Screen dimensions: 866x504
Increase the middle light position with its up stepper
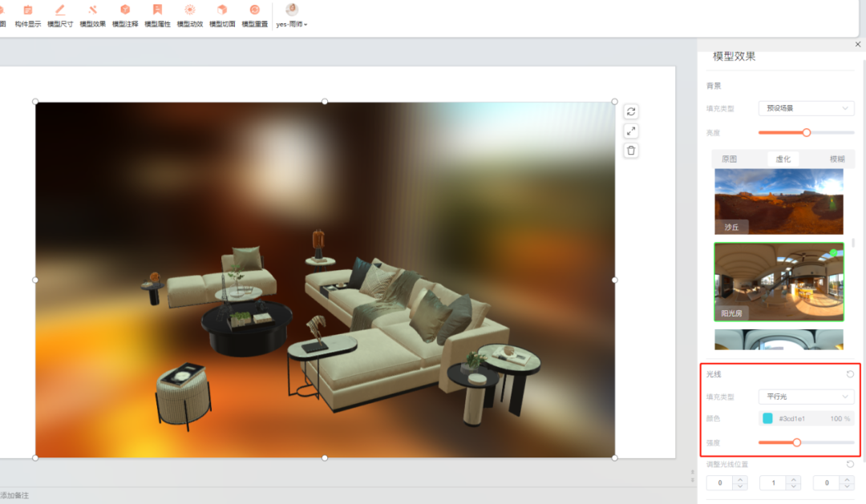pos(793,479)
